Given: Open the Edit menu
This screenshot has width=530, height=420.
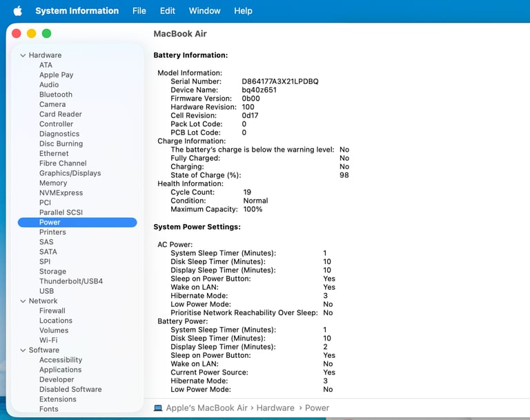Looking at the screenshot, I should coord(167,11).
